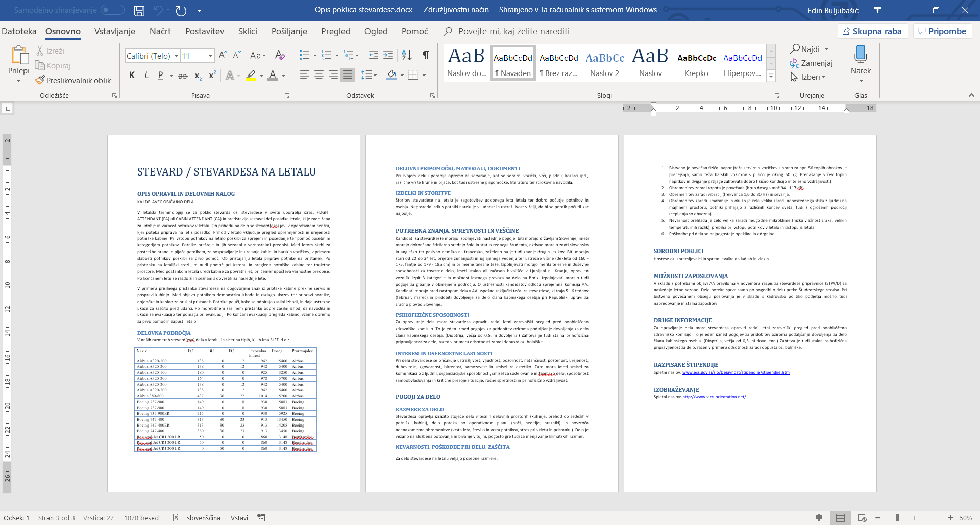This screenshot has height=525, width=980.
Task: Open line spacing options
Action: pos(369,76)
